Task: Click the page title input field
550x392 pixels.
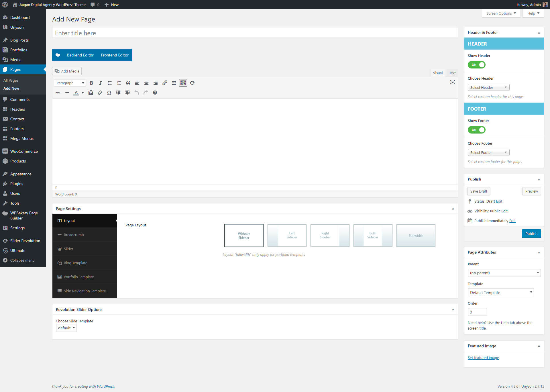Action: pyautogui.click(x=255, y=33)
